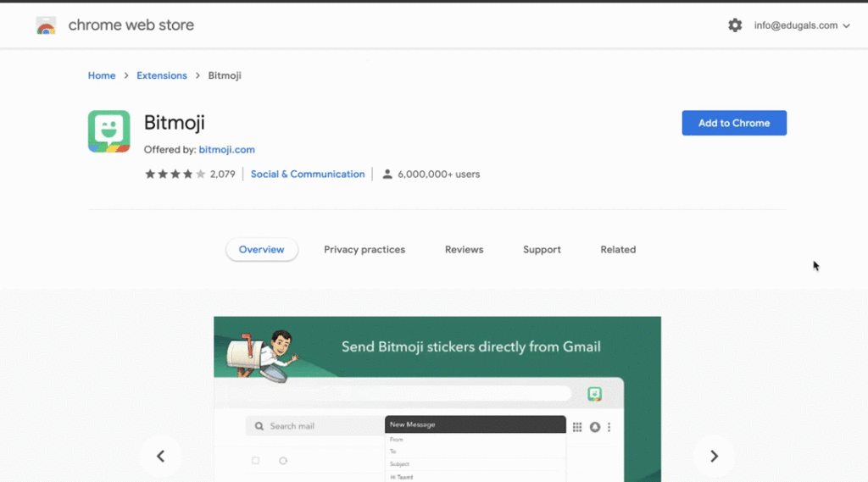Show previous screenshot with left arrow
This screenshot has height=482, width=868.
(160, 456)
